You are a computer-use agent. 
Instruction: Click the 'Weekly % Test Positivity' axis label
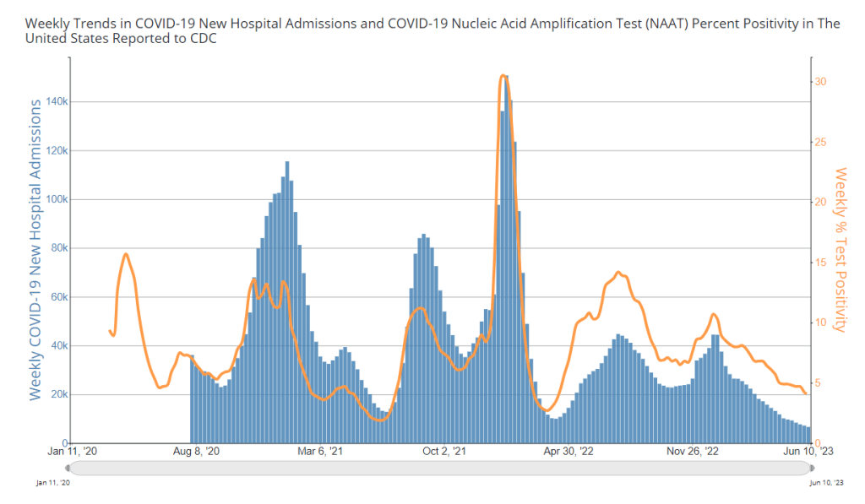841,249
